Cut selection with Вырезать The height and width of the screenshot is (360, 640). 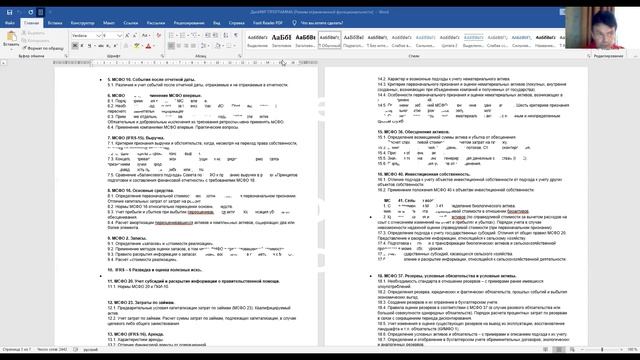[x=33, y=33]
